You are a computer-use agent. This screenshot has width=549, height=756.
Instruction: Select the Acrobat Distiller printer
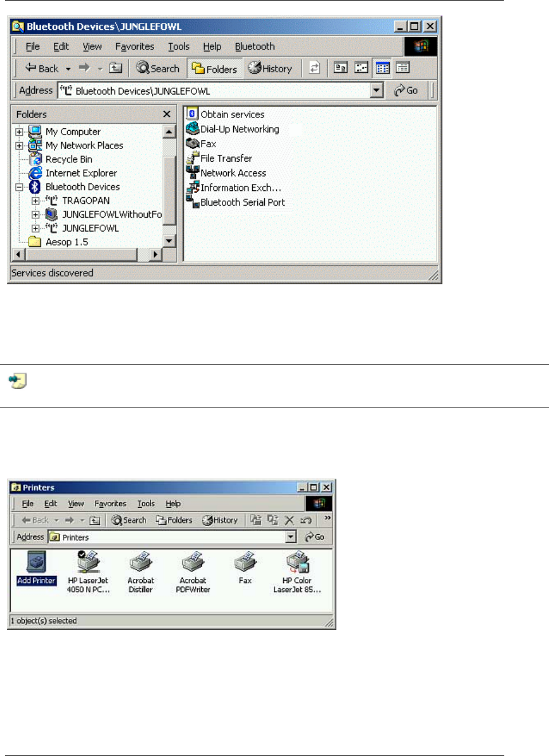tap(141, 572)
